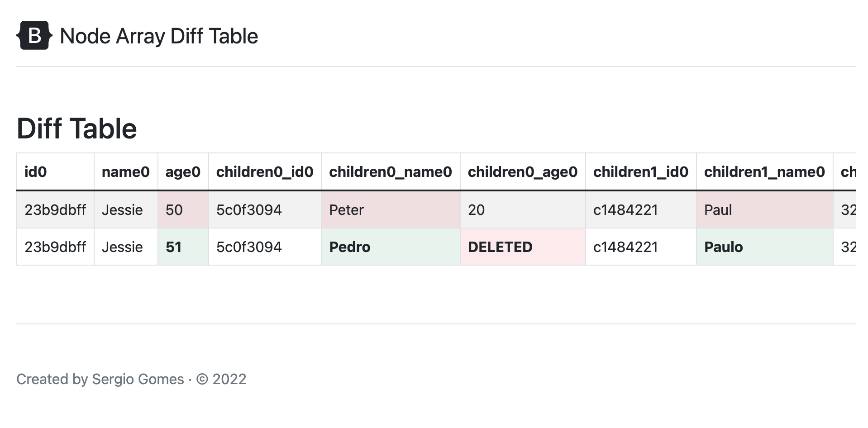Select the children0_name0 column header
The width and height of the screenshot is (868, 428).
[x=390, y=172]
